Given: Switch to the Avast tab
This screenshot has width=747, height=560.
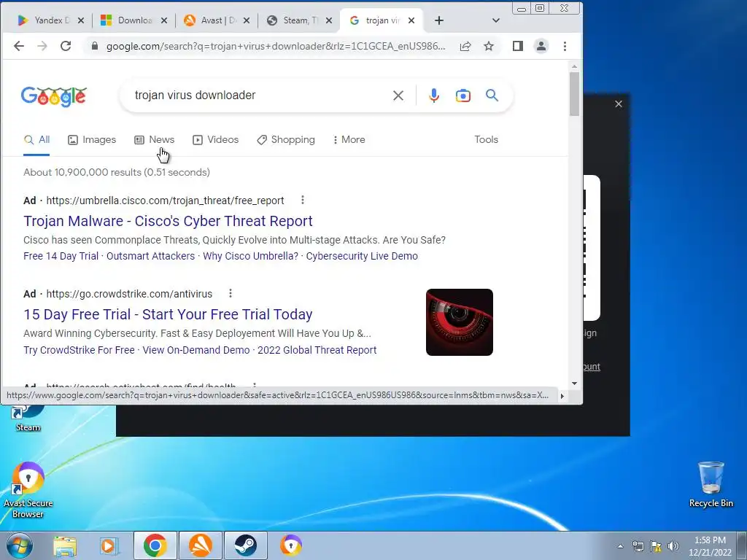Looking at the screenshot, I should [209, 20].
